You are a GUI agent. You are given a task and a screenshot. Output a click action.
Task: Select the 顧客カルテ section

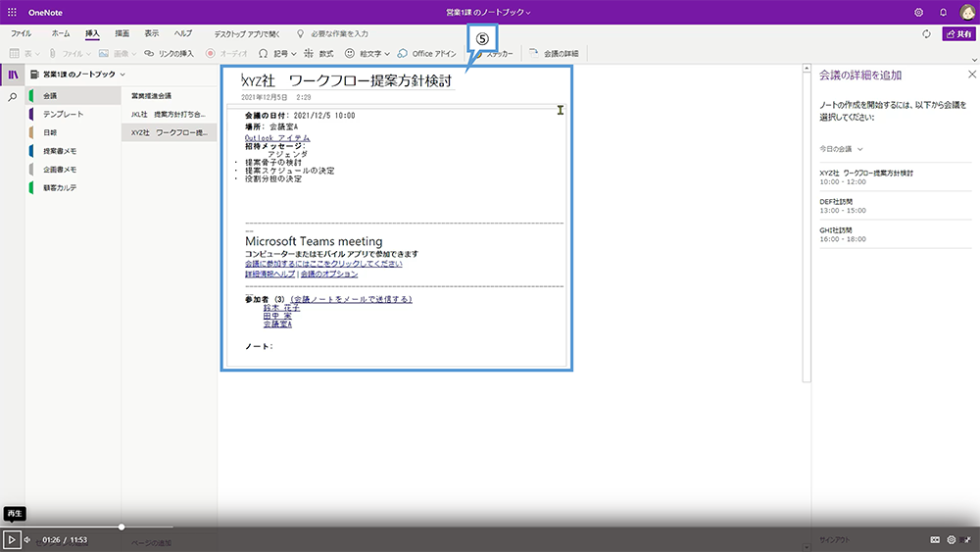tap(73, 187)
